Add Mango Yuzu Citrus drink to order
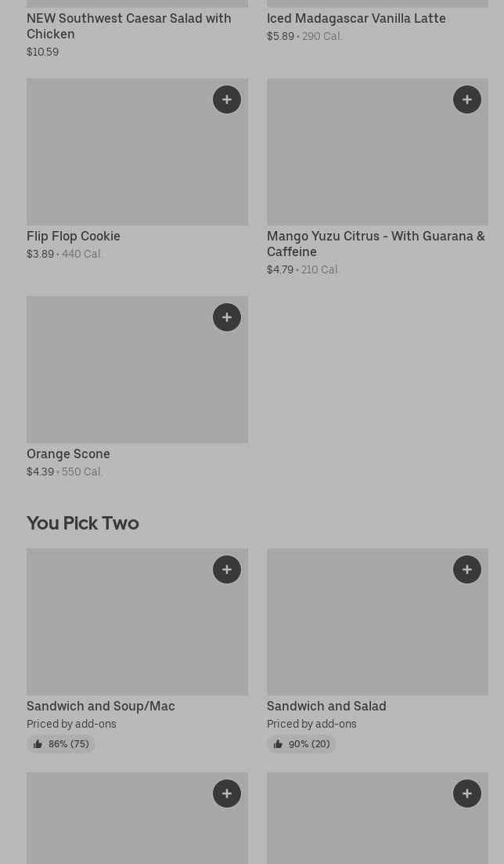This screenshot has height=864, width=504. click(x=467, y=99)
